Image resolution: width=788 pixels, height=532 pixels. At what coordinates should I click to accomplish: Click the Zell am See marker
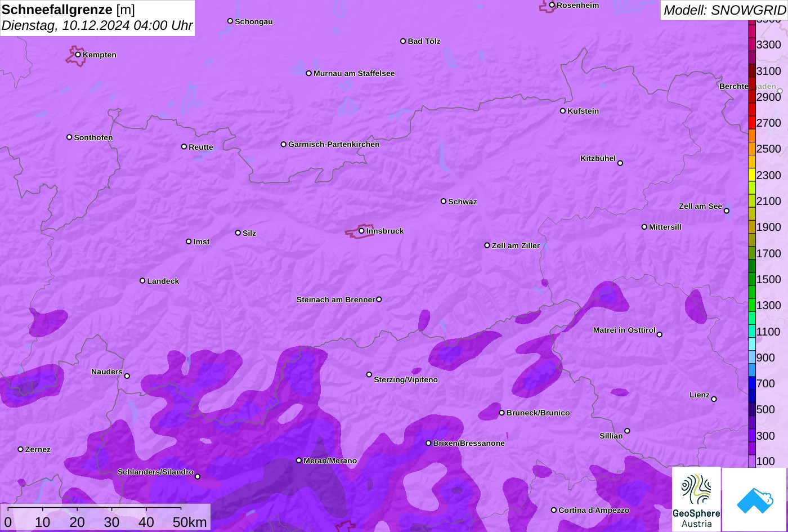pyautogui.click(x=726, y=211)
